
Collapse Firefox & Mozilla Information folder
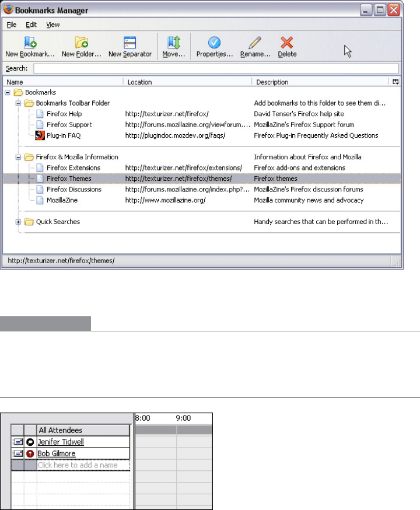click(18, 157)
